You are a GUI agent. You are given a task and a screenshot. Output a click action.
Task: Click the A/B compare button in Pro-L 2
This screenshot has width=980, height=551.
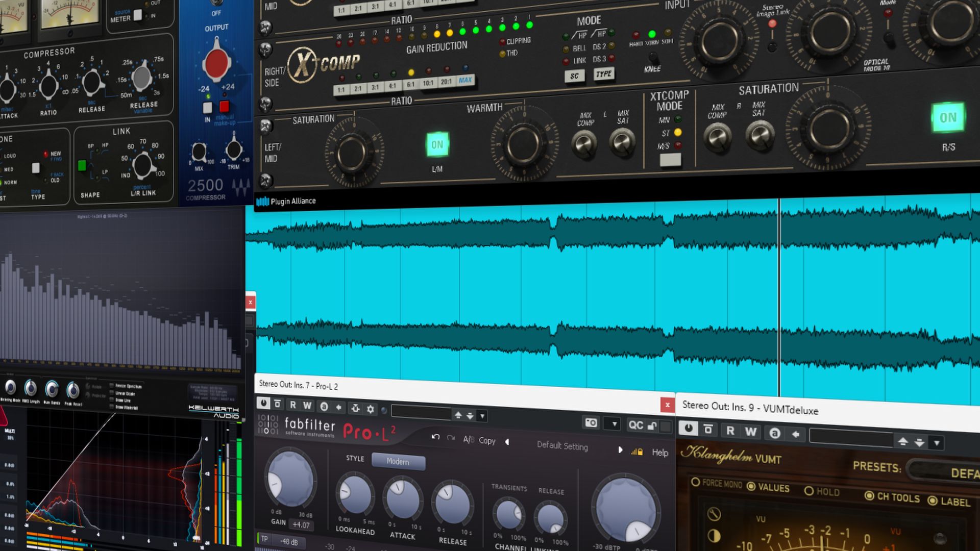pos(469,439)
